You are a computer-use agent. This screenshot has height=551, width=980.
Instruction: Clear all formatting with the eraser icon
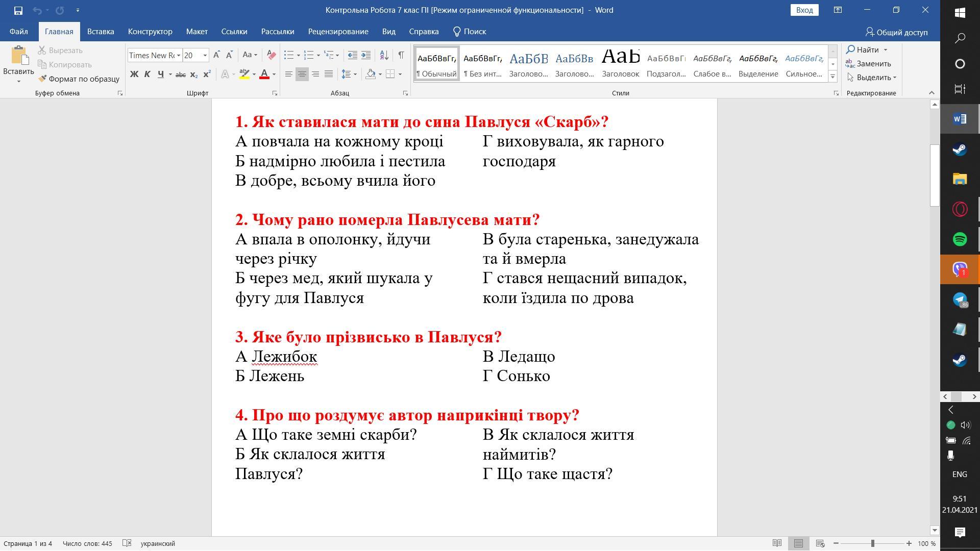click(271, 55)
